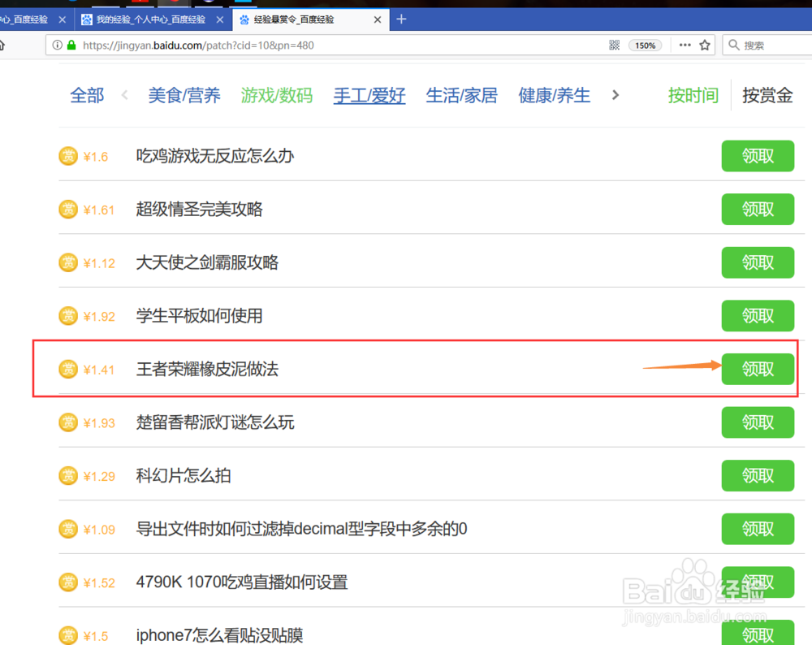
Task: Claim 吃鸡游戏无反应怎么办 with 领取
Action: click(758, 156)
